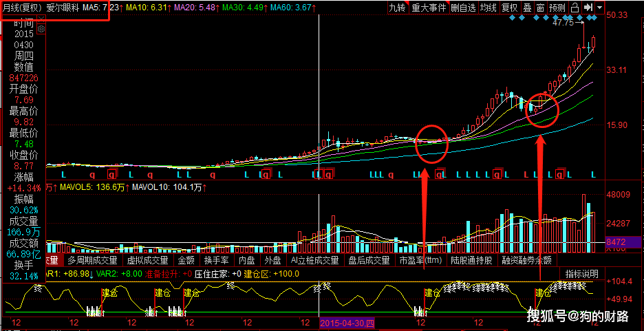Close the floating data panel
Image resolution: width=644 pixels, height=331 pixels.
(41, 19)
